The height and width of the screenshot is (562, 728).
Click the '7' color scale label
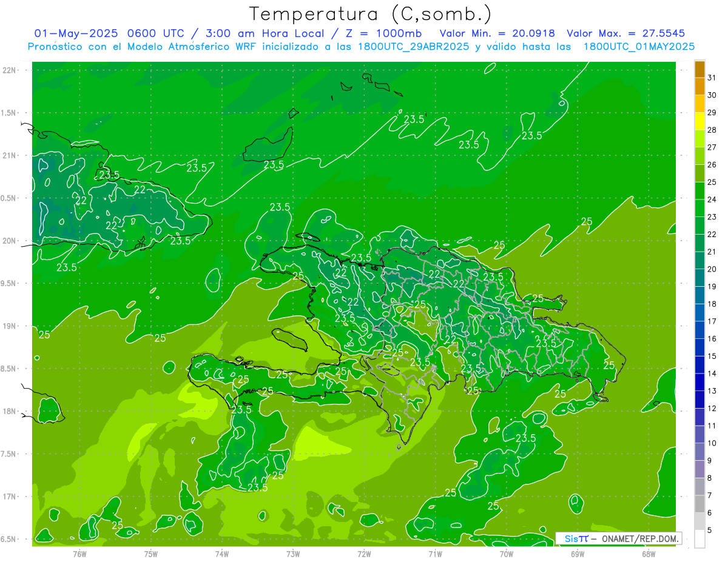pyautogui.click(x=710, y=495)
